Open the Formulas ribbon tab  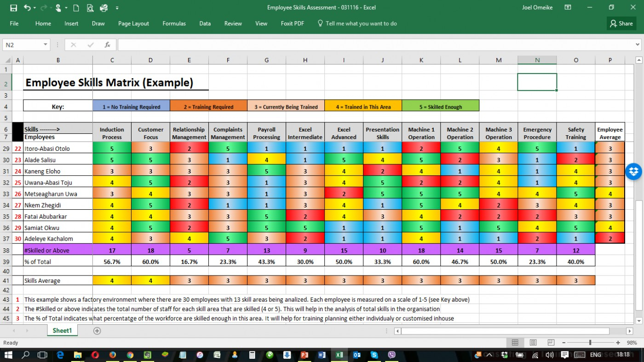174,23
